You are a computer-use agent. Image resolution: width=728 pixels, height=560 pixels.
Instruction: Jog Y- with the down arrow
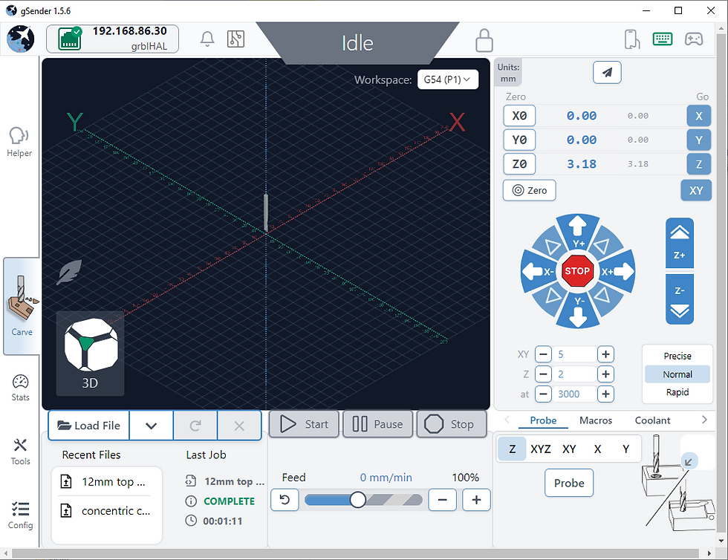578,312
